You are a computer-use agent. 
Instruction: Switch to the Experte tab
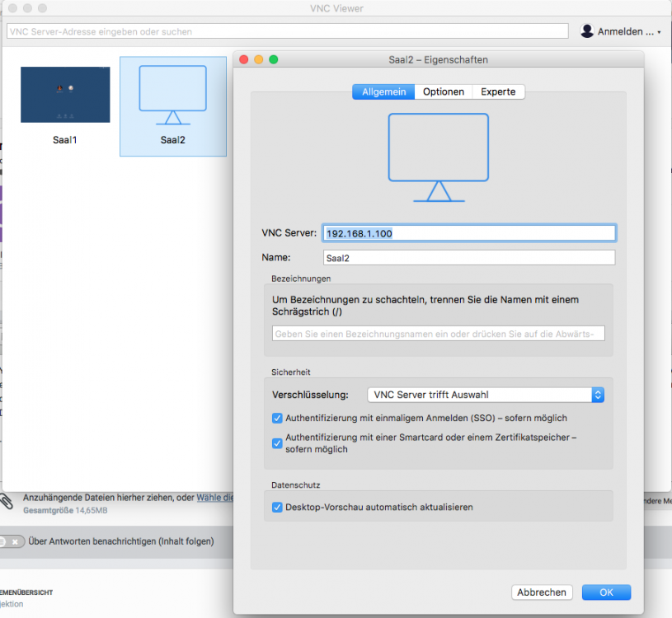click(498, 92)
